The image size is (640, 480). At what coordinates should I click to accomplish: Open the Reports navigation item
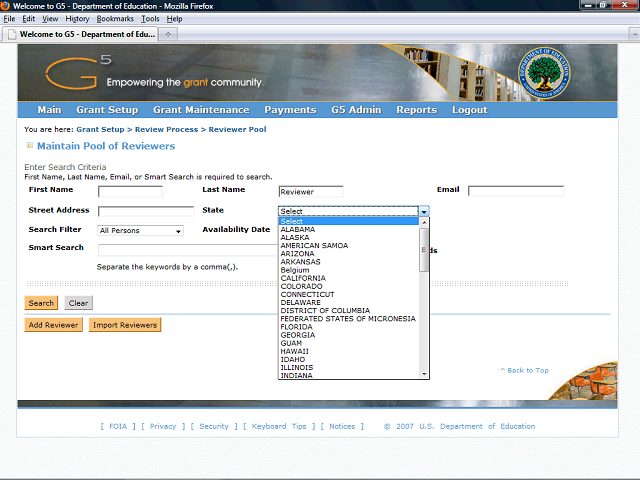[417, 110]
